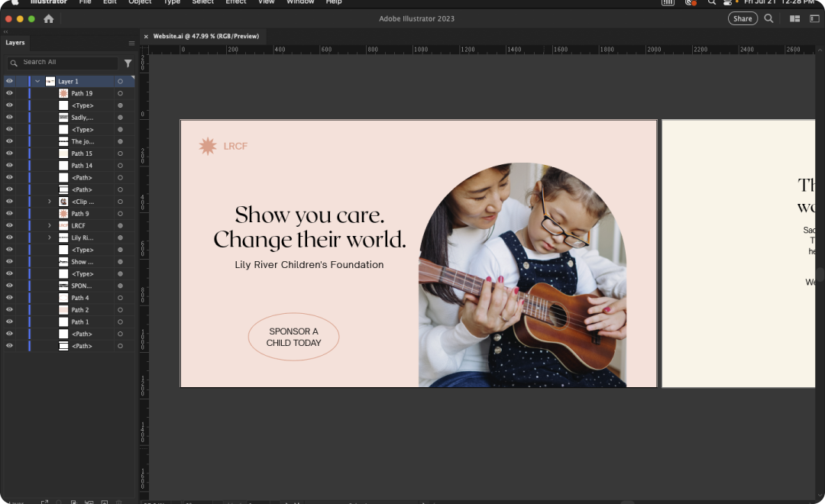Expand the Clip Group sublayer

tap(50, 202)
